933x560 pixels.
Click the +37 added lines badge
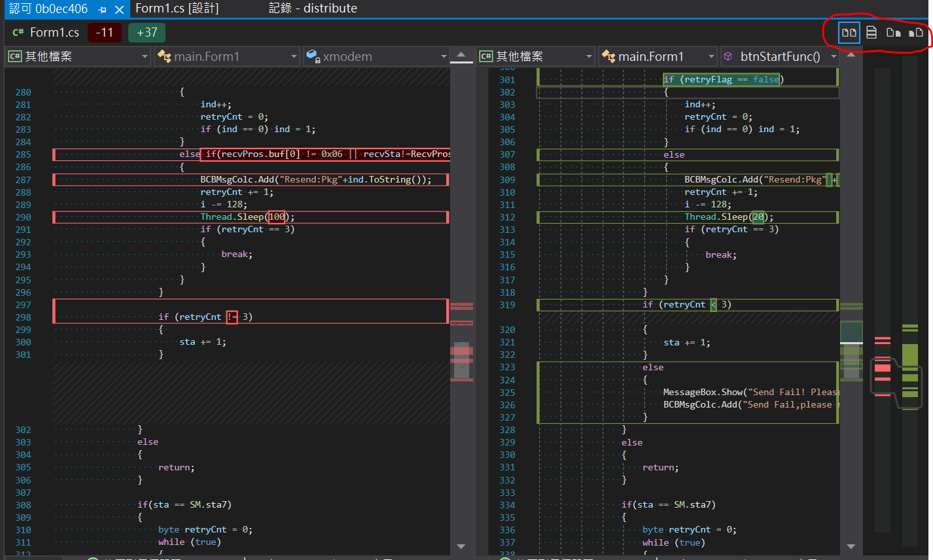pyautogui.click(x=147, y=32)
